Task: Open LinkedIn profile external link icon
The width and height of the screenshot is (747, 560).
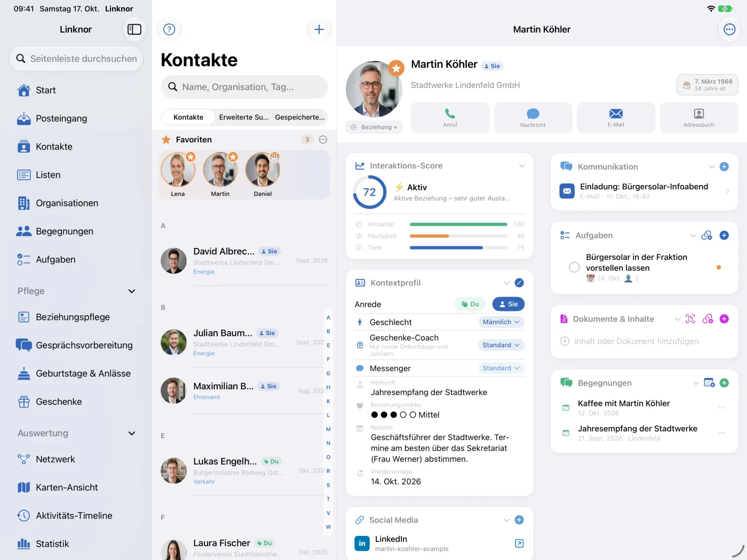Action: pos(519,543)
